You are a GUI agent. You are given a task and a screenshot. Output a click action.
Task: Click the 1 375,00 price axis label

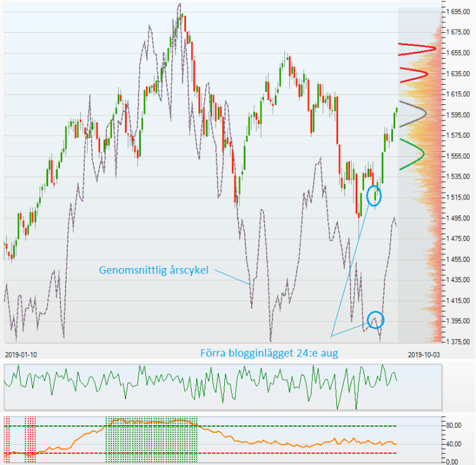[458, 341]
